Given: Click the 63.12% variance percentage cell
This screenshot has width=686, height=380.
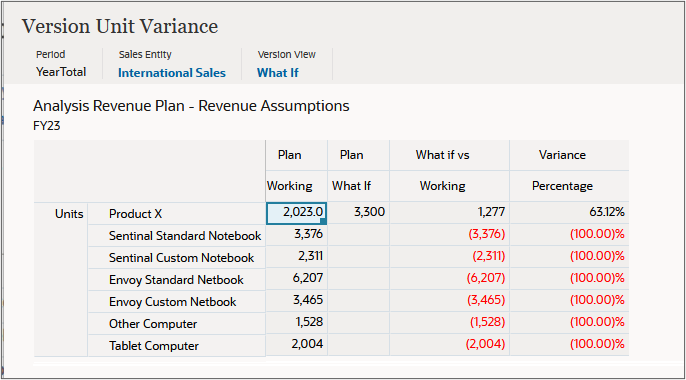Looking at the screenshot, I should pyautogui.click(x=569, y=213).
